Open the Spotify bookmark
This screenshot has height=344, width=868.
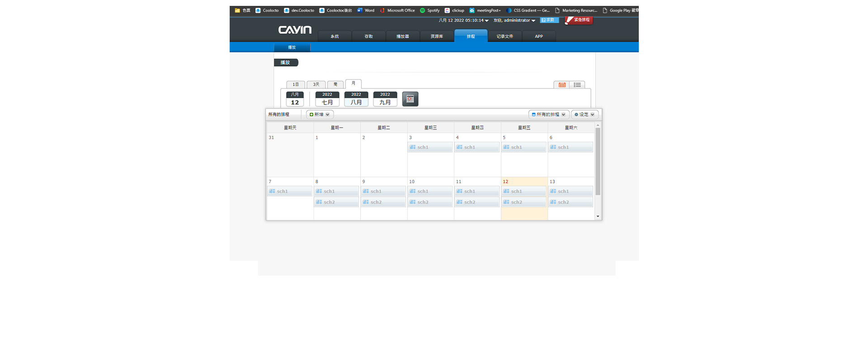click(429, 10)
